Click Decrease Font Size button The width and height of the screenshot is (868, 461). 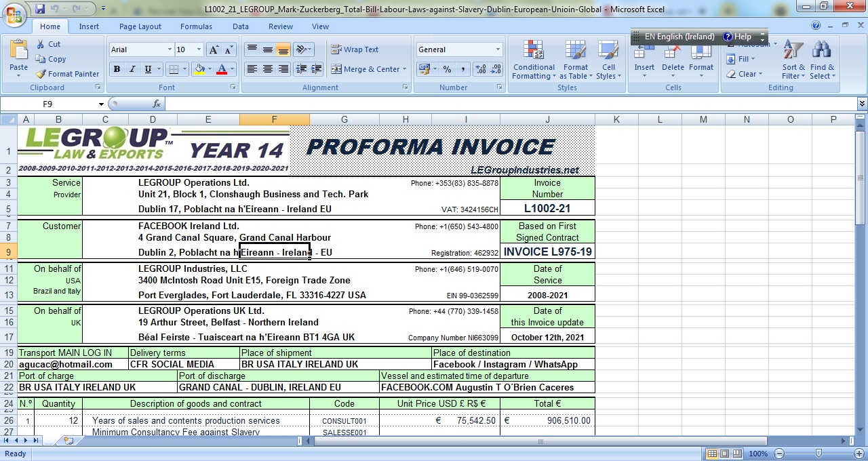229,49
